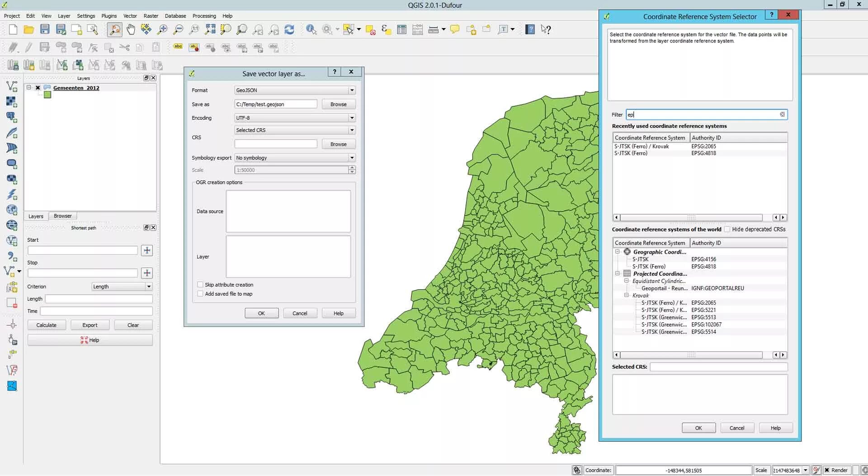Click the Add Raster Layer icon

point(12,102)
